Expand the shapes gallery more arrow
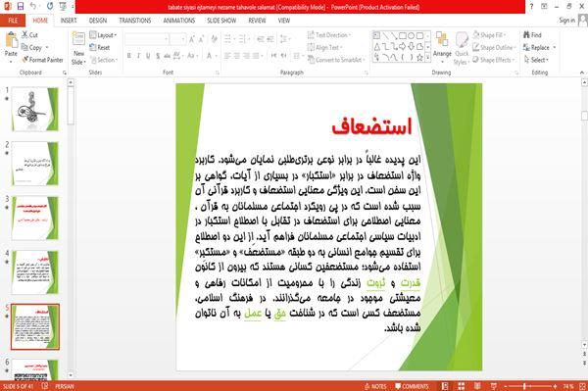The width and height of the screenshot is (588, 391). (x=428, y=58)
